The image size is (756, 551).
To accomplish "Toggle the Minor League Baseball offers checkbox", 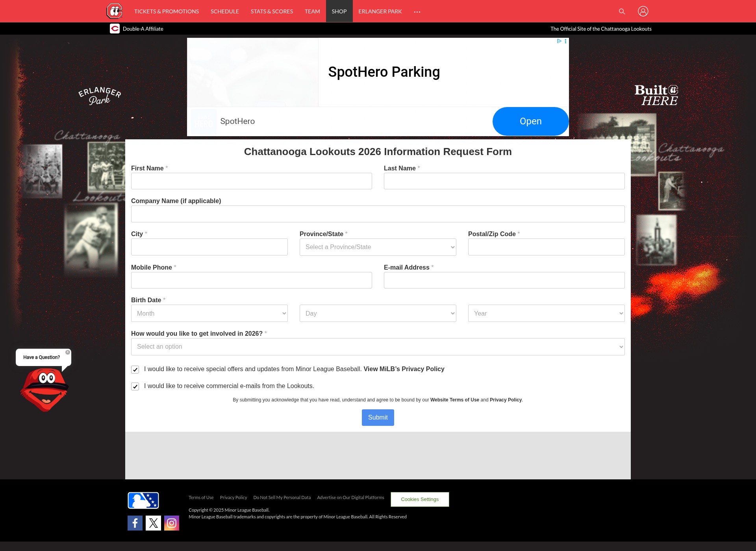I will 135,370.
